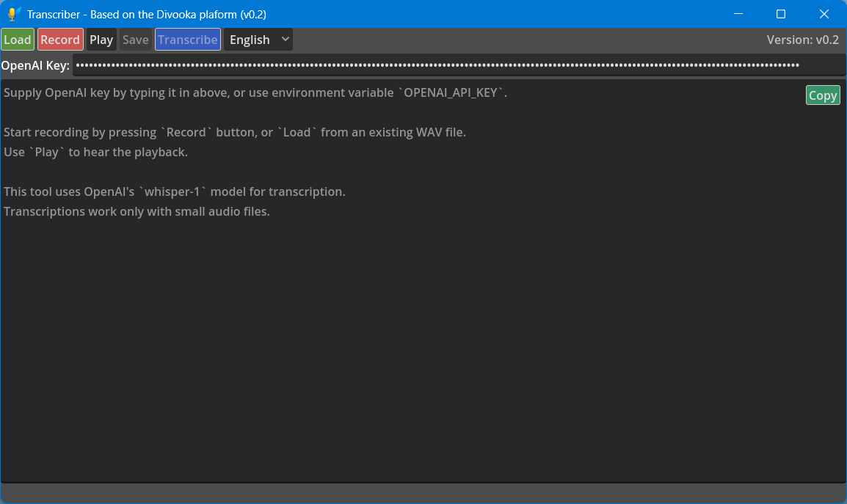Focus the OpenAI Key input field
Screen dimensions: 847x504
click(x=459, y=65)
